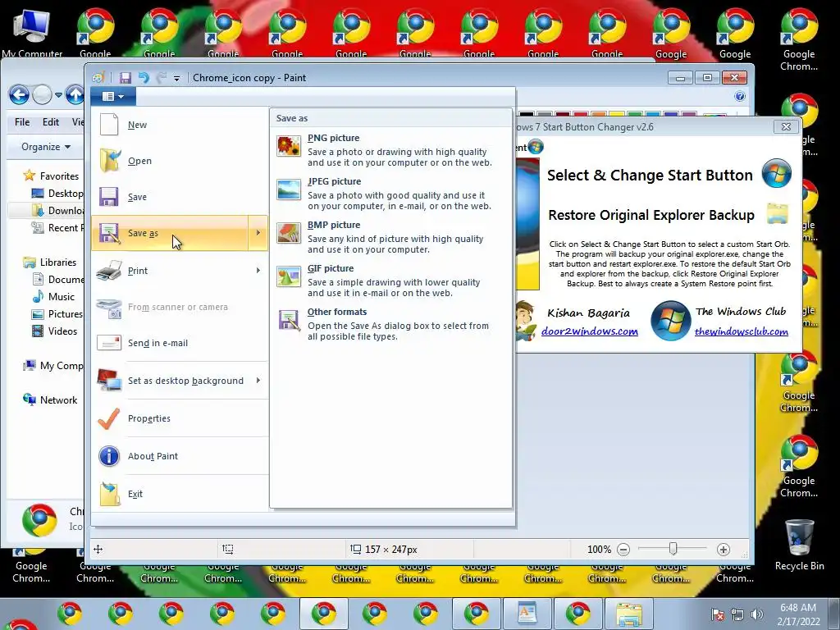840x630 pixels.
Task: Adjust the Paint zoom slider handle
Action: (673, 549)
